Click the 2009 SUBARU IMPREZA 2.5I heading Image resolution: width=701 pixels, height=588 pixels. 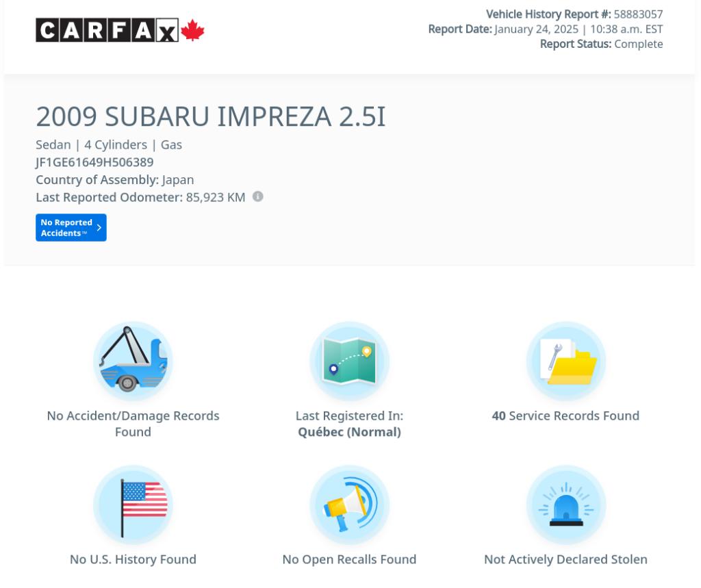(211, 116)
